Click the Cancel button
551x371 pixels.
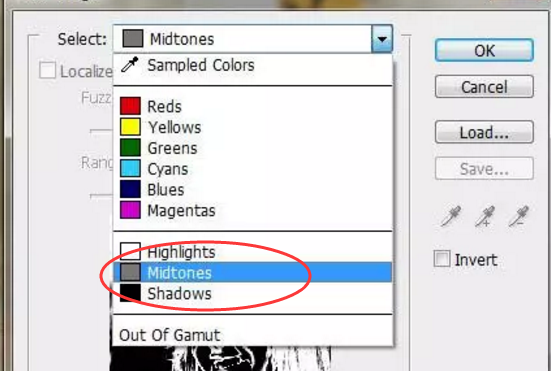[x=484, y=86]
